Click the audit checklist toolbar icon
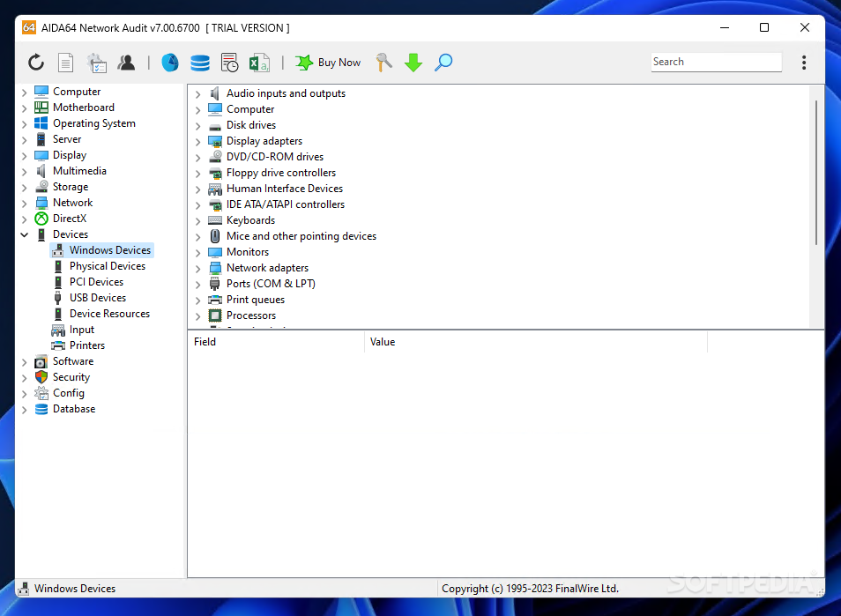The image size is (841, 616). (97, 63)
